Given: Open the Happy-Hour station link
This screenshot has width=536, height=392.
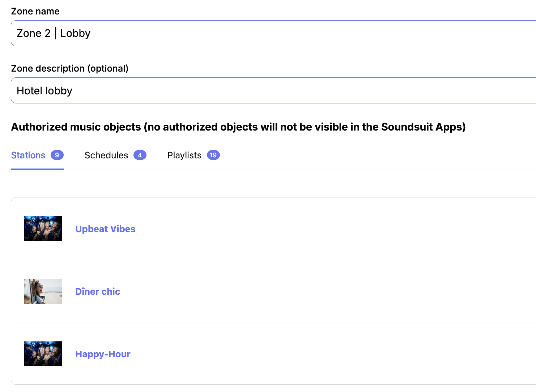Looking at the screenshot, I should [103, 354].
